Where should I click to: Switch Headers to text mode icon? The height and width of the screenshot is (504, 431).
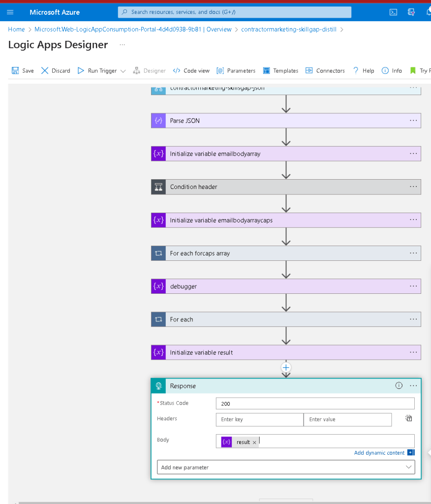coord(408,418)
